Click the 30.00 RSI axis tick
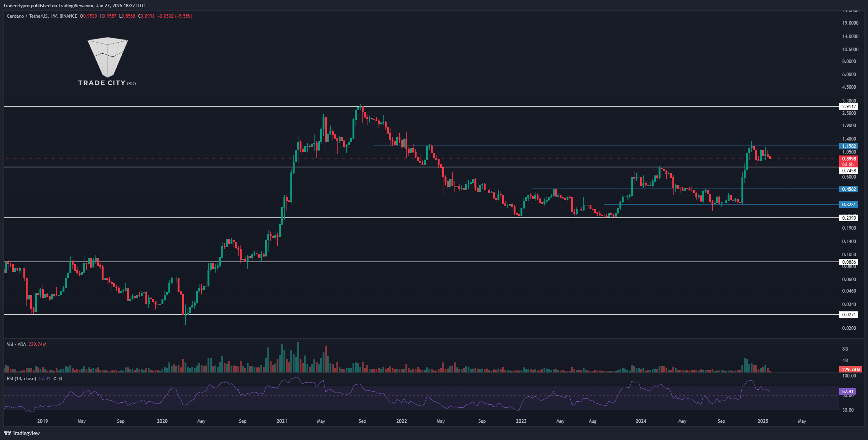The width and height of the screenshot is (868, 440). [848, 410]
